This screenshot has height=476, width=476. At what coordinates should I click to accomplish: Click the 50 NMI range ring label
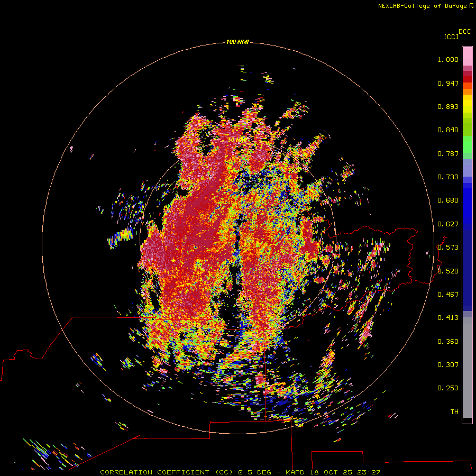pyautogui.click(x=237, y=140)
